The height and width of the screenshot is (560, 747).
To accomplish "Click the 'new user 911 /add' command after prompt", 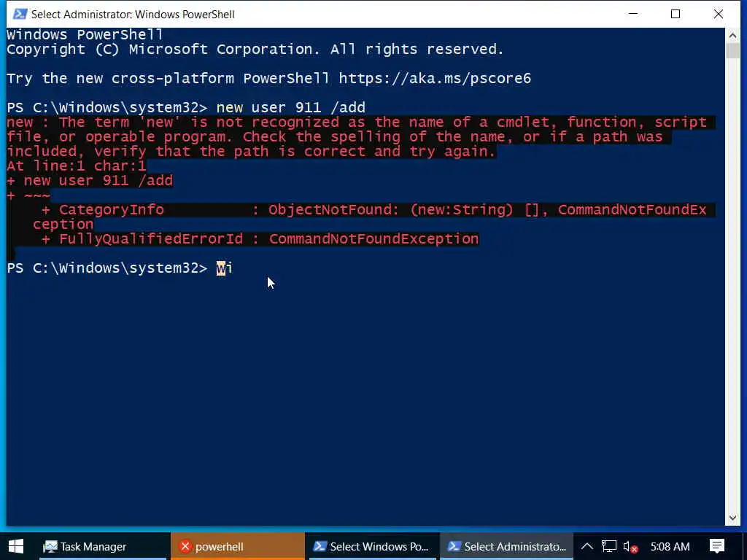I will tap(290, 107).
